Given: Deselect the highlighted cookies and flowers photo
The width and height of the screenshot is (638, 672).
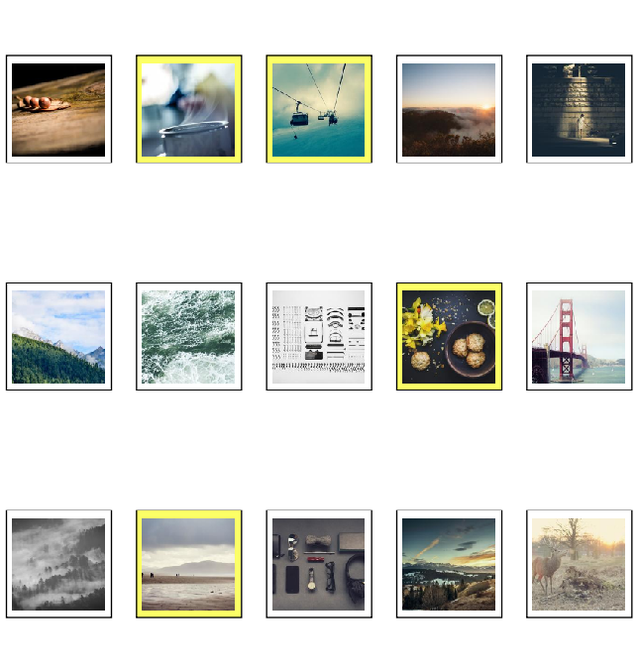Looking at the screenshot, I should (449, 337).
